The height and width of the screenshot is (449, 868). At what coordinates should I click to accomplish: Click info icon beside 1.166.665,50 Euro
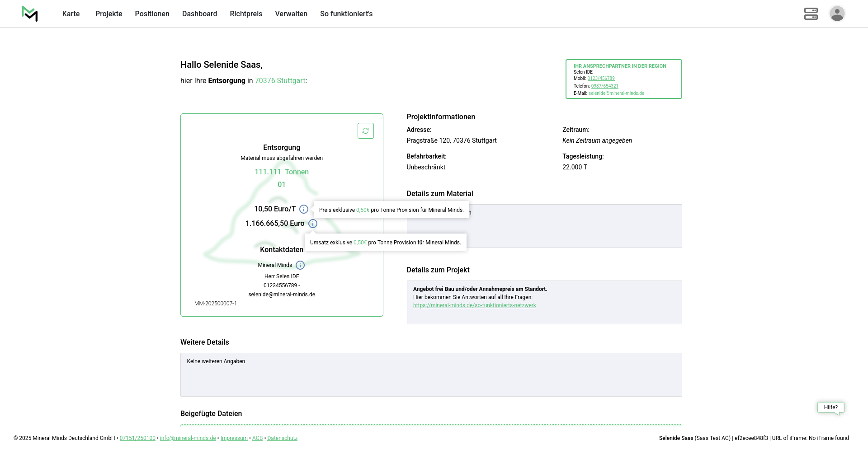pyautogui.click(x=313, y=224)
